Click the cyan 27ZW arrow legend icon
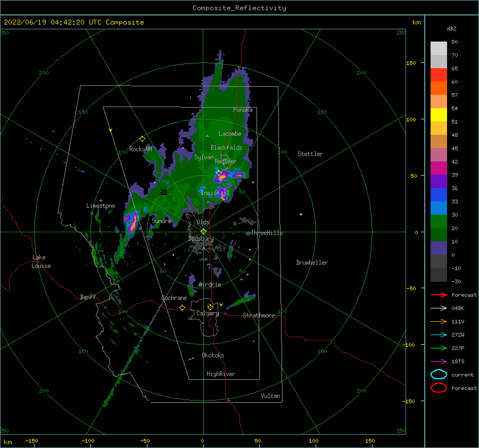 [x=439, y=335]
